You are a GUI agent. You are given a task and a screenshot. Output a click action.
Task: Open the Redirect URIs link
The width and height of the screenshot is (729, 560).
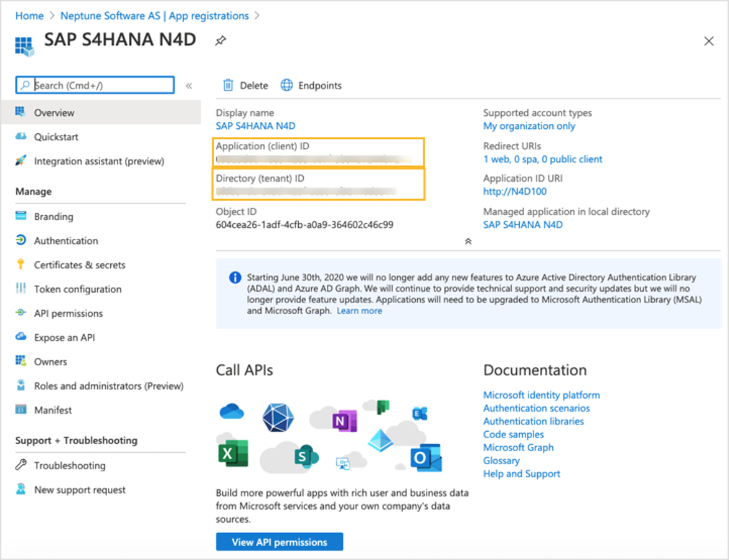coord(543,159)
